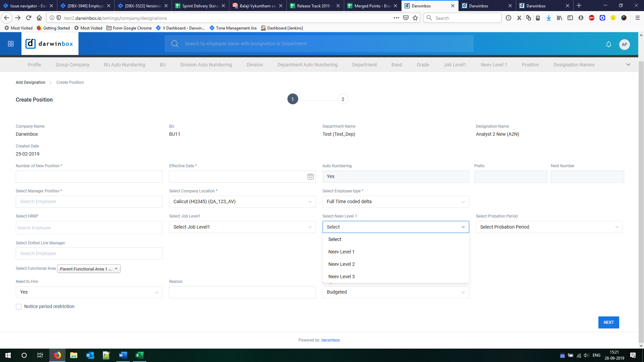Open the Designation Names tab
The width and height of the screenshot is (644, 362).
tap(574, 65)
